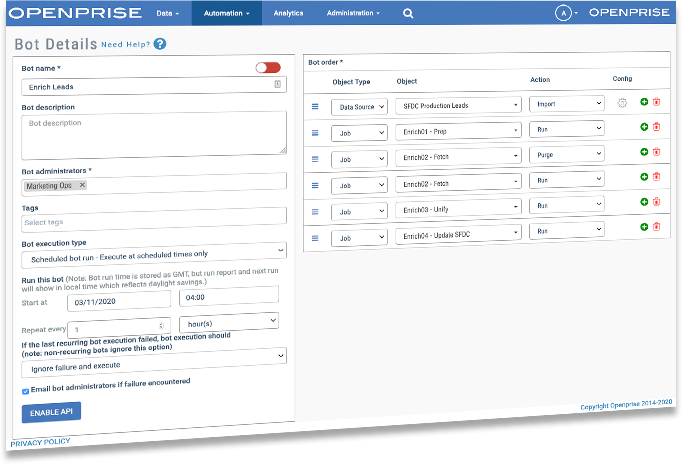Image resolution: width=682 pixels, height=465 pixels.
Task: Open the search magnifier in the top bar
Action: [408, 13]
